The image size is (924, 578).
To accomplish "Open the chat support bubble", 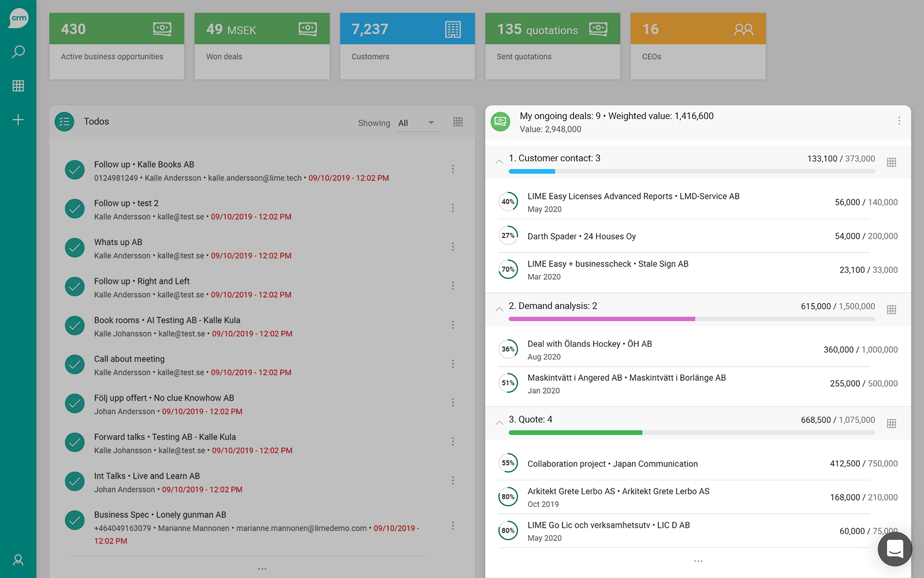I will tap(895, 549).
